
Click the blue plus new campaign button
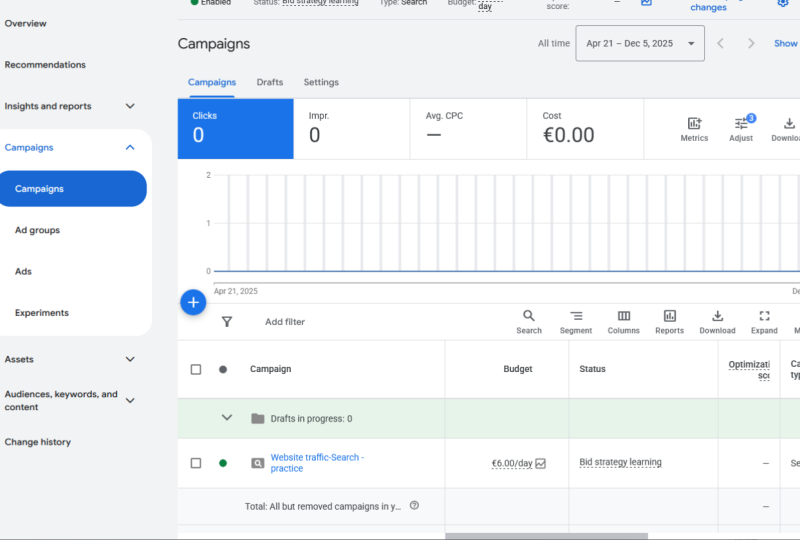tap(193, 302)
